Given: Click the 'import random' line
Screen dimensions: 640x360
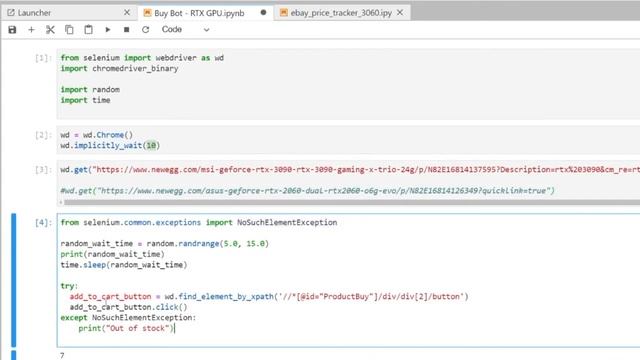Looking at the screenshot, I should coord(90,89).
